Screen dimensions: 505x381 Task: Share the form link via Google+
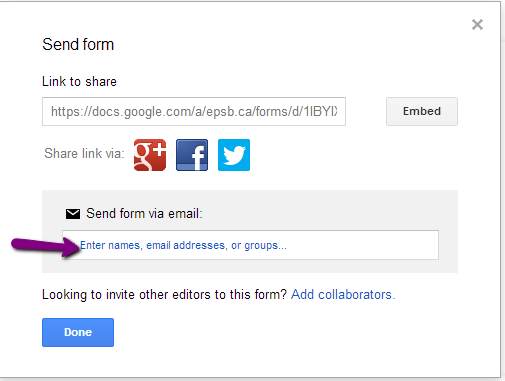pyautogui.click(x=150, y=155)
